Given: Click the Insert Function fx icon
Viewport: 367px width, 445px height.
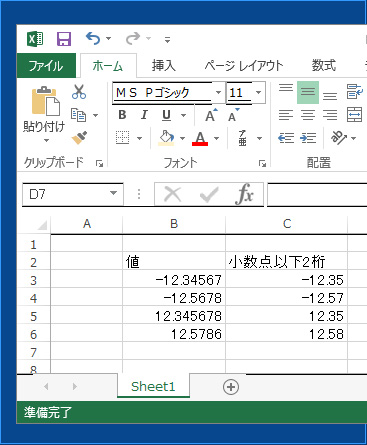Looking at the screenshot, I should (244, 194).
